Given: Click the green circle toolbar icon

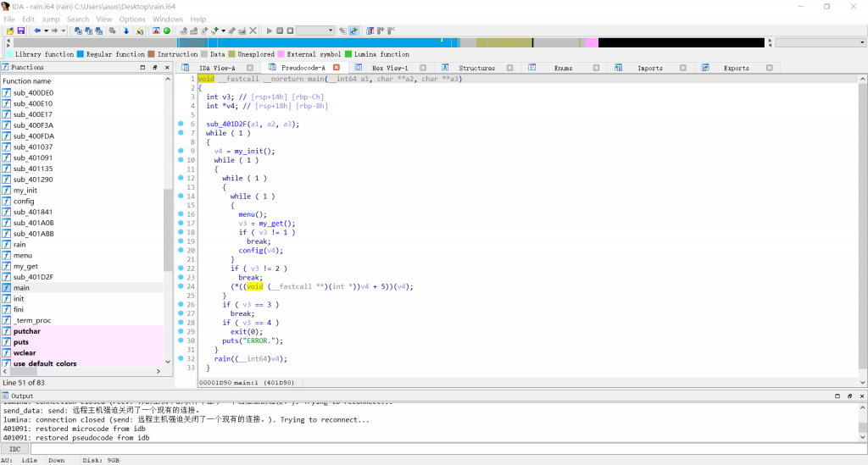Looking at the screenshot, I should pyautogui.click(x=167, y=31).
